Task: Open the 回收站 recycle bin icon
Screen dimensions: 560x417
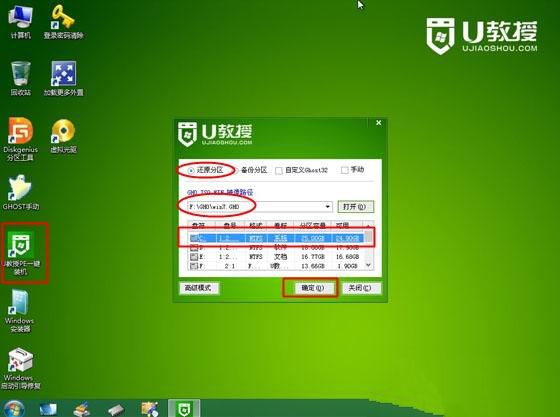Action: click(x=20, y=78)
